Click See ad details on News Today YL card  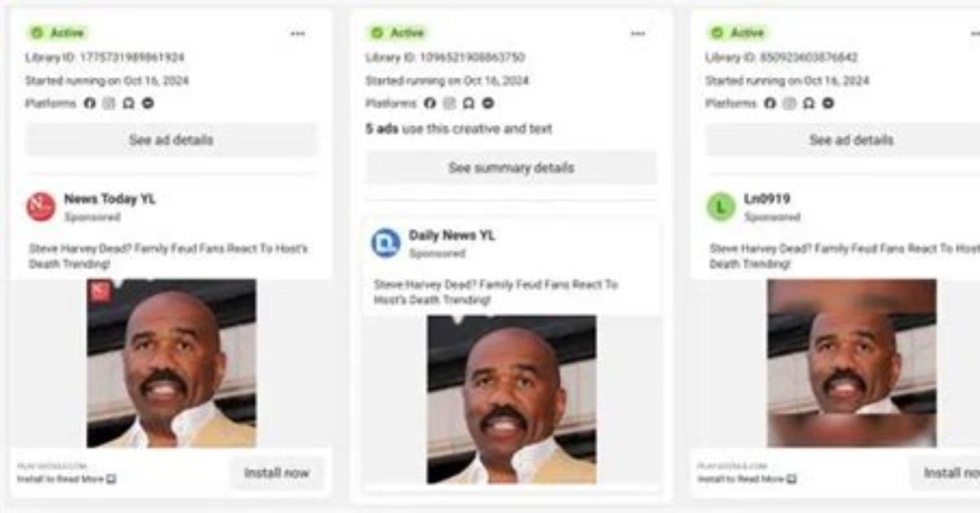(171, 140)
